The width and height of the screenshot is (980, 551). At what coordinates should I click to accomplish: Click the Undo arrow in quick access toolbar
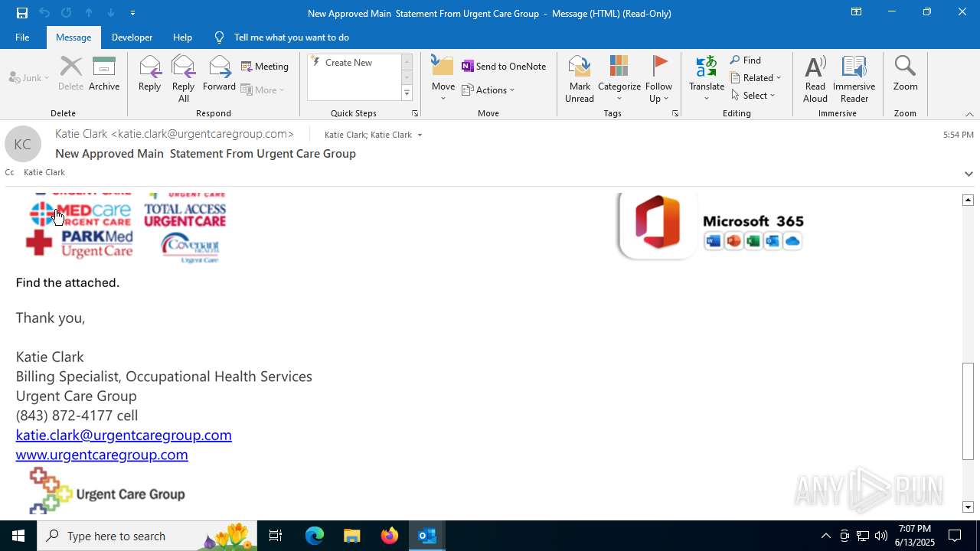[x=44, y=13]
